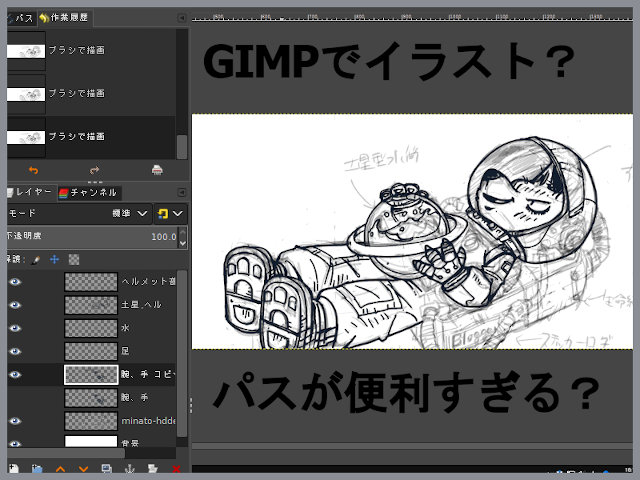Select the white background layer thumbnail
The image size is (640, 480).
point(91,441)
